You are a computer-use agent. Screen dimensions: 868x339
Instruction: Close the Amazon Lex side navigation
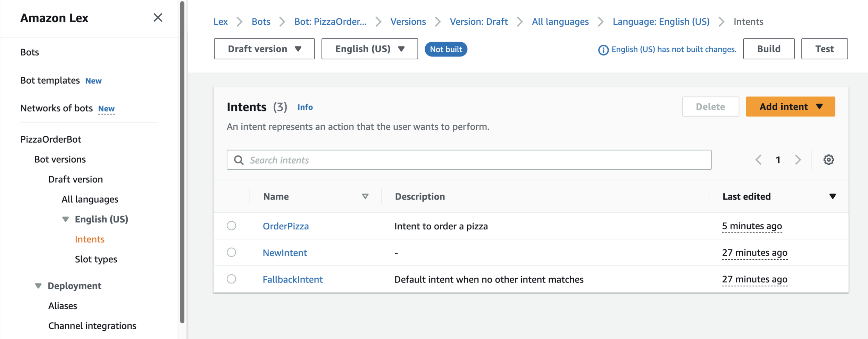coord(158,18)
